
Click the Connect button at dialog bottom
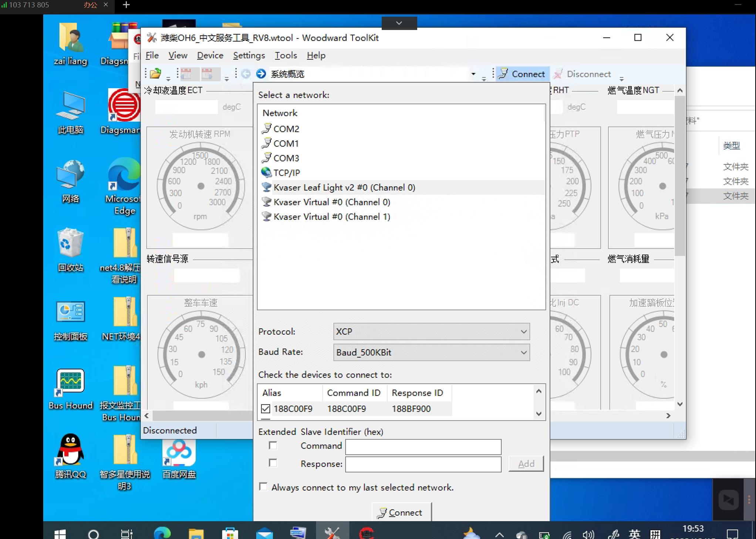(402, 512)
